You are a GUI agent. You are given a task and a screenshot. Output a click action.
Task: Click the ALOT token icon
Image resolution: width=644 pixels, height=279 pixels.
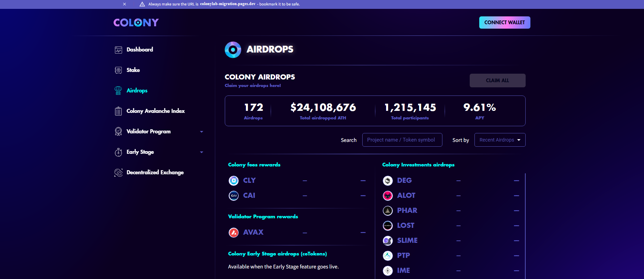click(388, 195)
